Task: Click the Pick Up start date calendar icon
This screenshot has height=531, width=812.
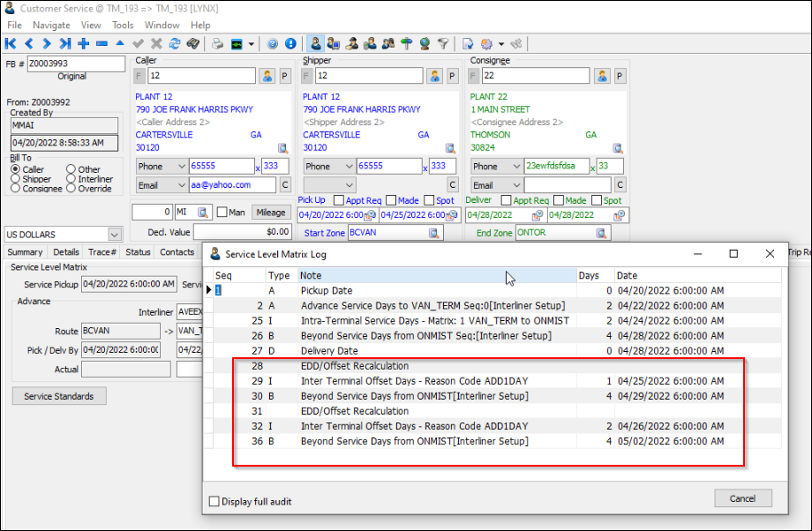Action: 370,215
